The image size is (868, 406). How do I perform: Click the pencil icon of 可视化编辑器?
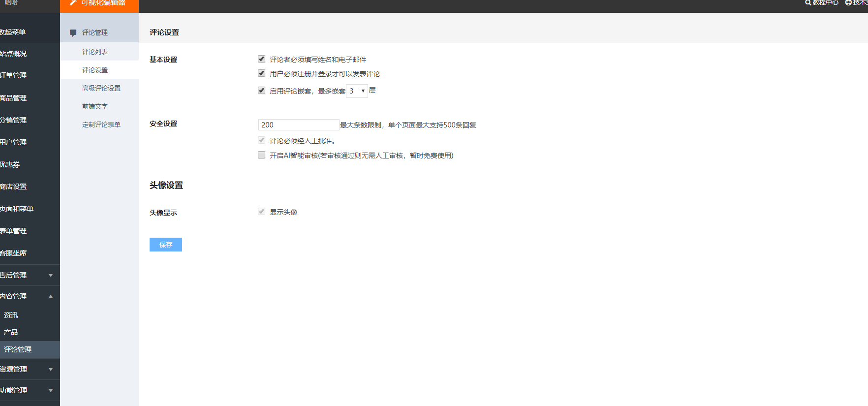click(73, 2)
